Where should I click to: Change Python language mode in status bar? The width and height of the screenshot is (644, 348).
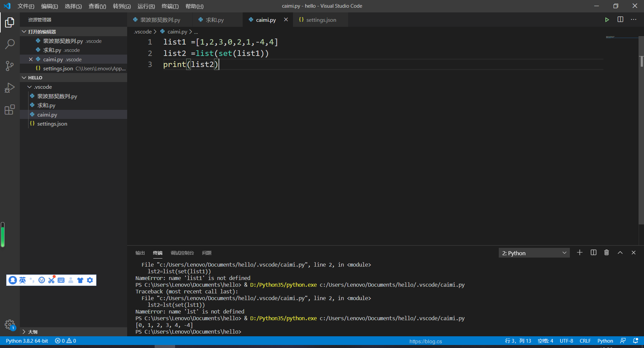pos(605,341)
